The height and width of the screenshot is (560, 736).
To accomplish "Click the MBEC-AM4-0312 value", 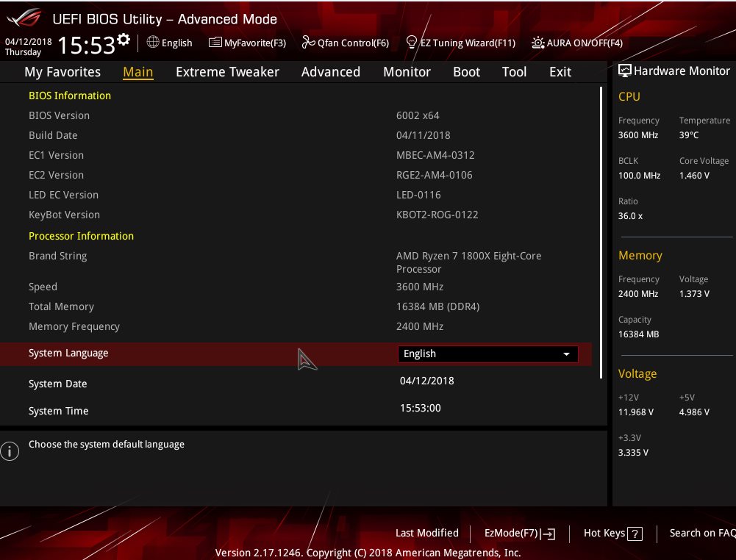I will point(435,155).
